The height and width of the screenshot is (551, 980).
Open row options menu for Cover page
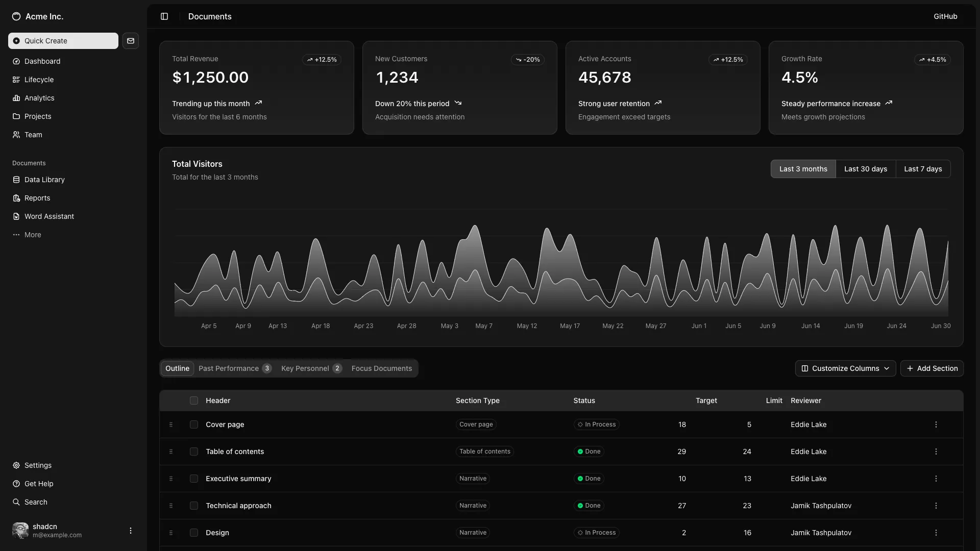pos(936,424)
